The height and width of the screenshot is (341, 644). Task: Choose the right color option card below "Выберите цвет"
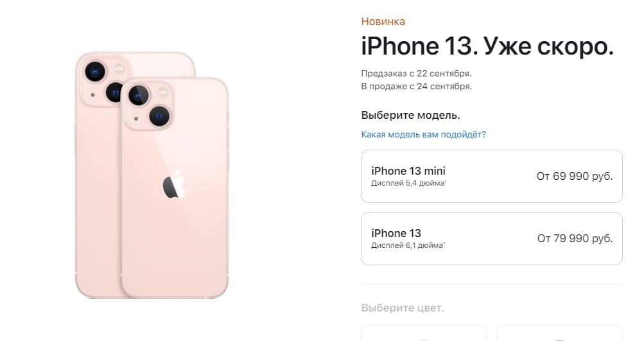pos(559,333)
